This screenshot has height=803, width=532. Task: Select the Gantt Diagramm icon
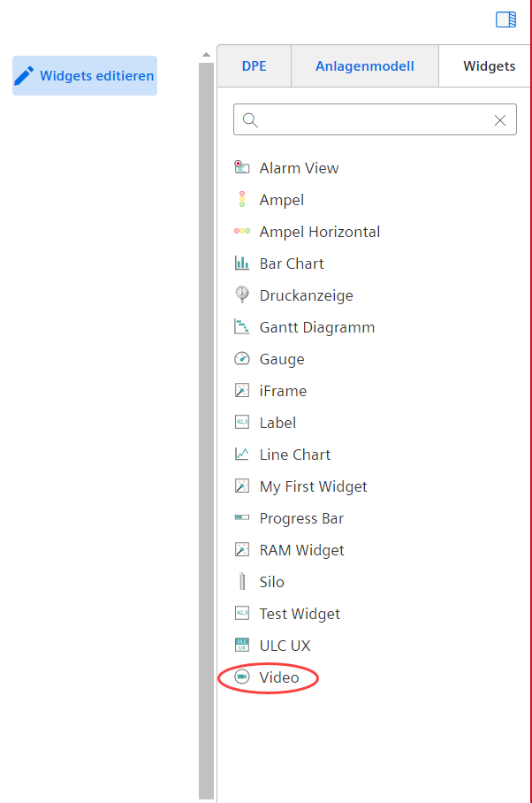(241, 327)
